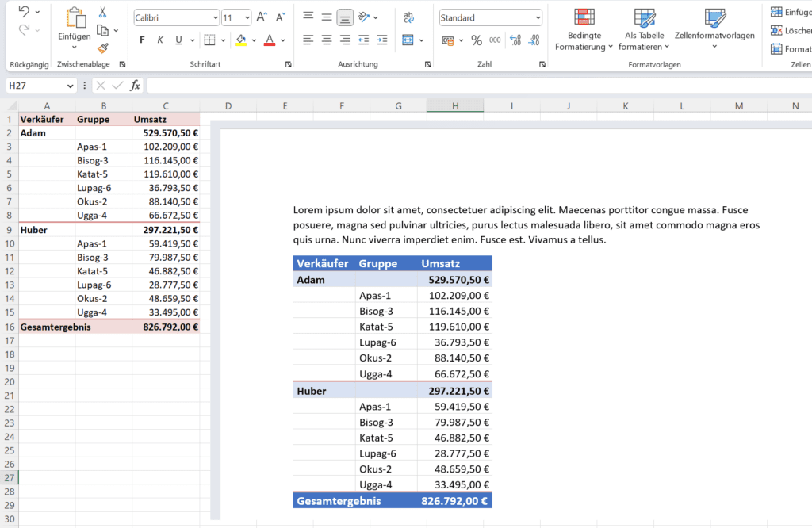Image resolution: width=812 pixels, height=528 pixels.
Task: Click the Einfügen paste clipboard icon
Action: click(75, 18)
